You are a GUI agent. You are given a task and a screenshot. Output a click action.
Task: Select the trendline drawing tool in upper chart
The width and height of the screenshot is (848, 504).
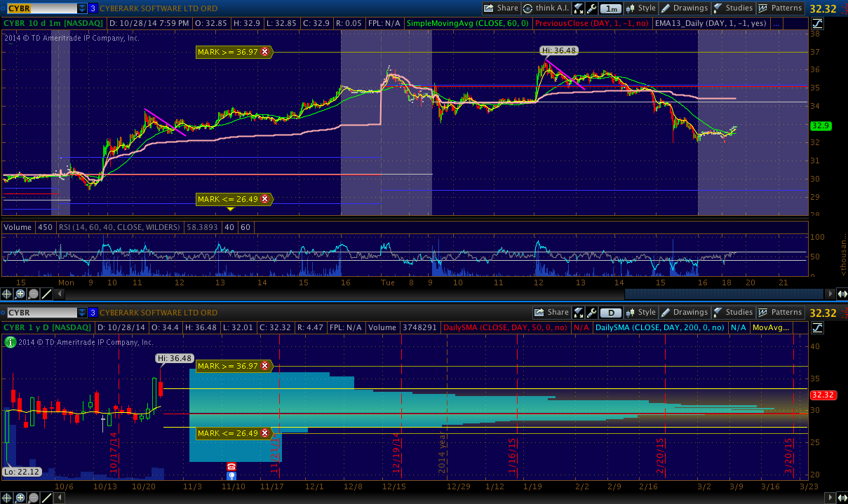[x=47, y=294]
